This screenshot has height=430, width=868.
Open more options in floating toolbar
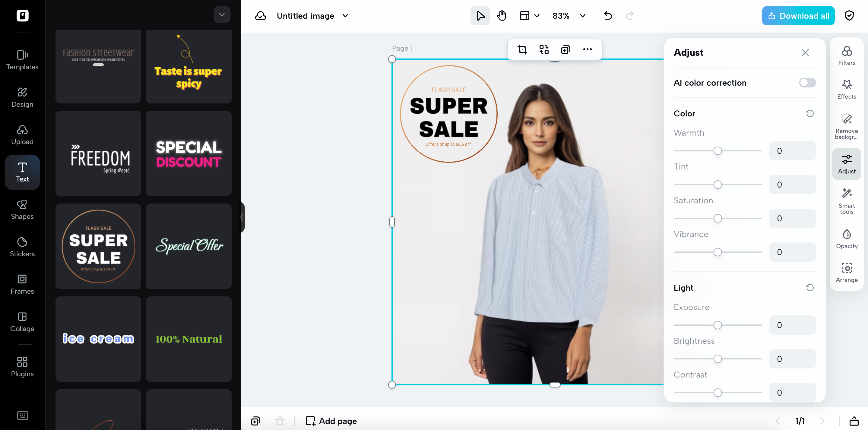587,49
